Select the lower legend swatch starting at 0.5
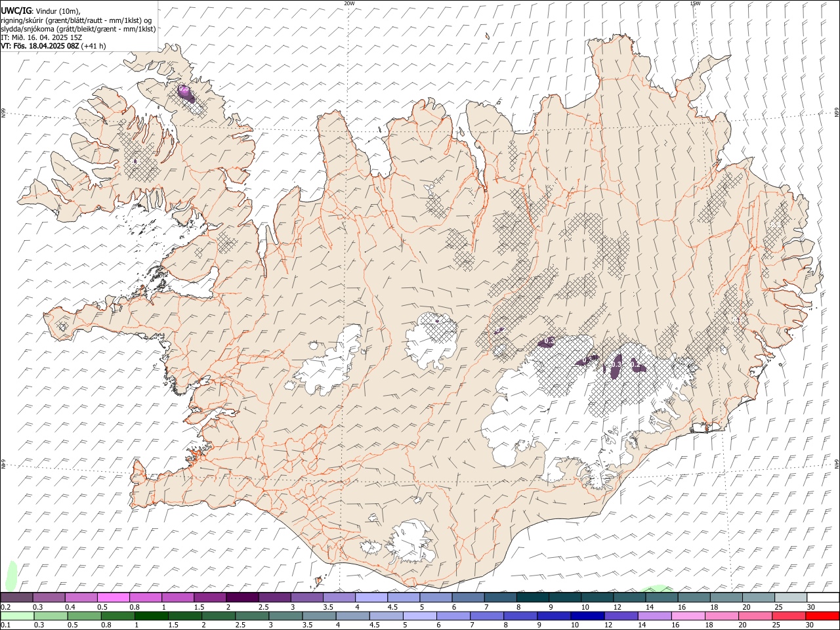 [x=85, y=616]
